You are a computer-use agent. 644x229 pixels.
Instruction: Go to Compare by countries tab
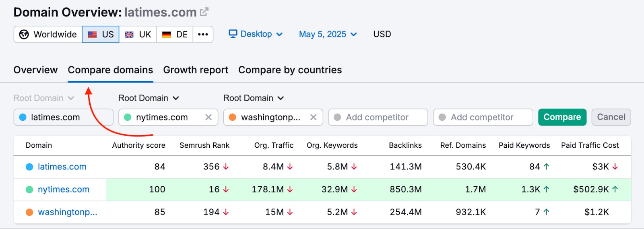click(x=290, y=70)
